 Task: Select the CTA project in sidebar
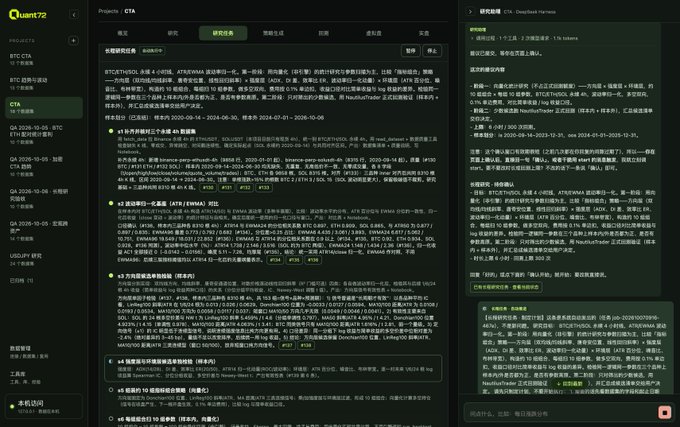43,108
